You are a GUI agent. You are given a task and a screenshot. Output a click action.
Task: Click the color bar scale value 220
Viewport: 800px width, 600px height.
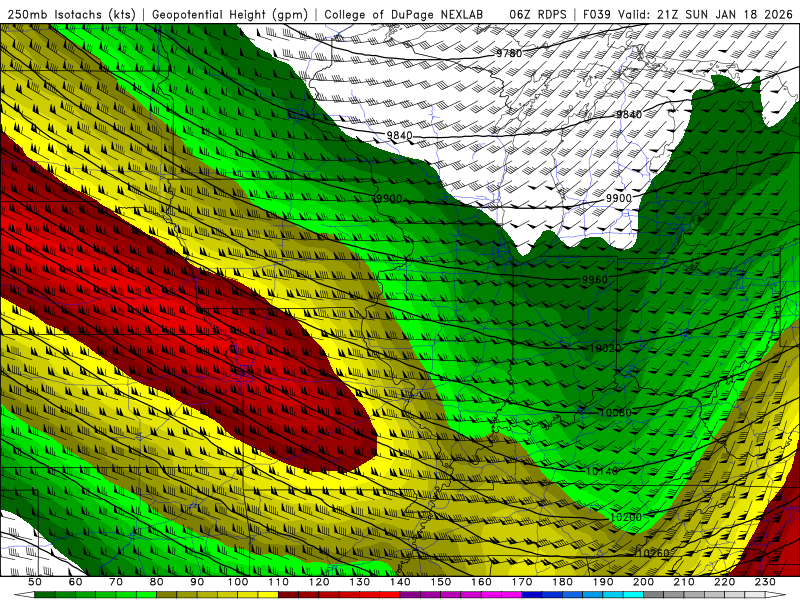724,582
